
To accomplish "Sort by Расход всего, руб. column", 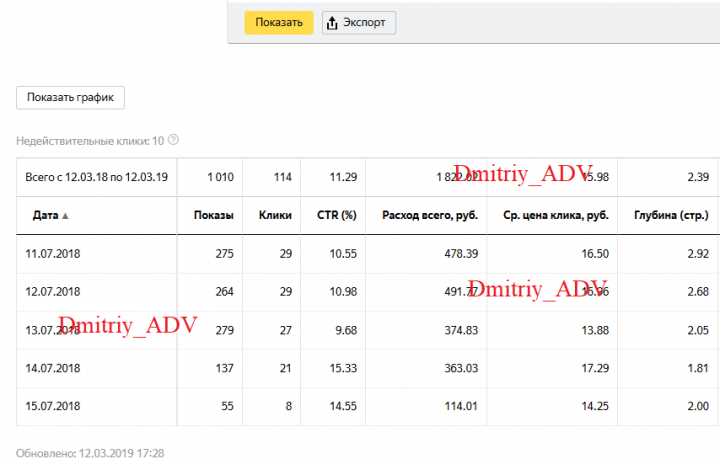I will [430, 215].
